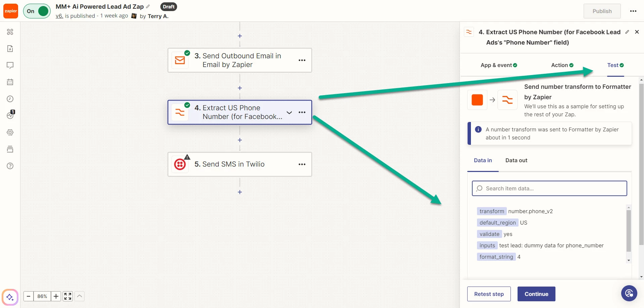
Task: Click the fit-to-view icon
Action: coord(68,296)
